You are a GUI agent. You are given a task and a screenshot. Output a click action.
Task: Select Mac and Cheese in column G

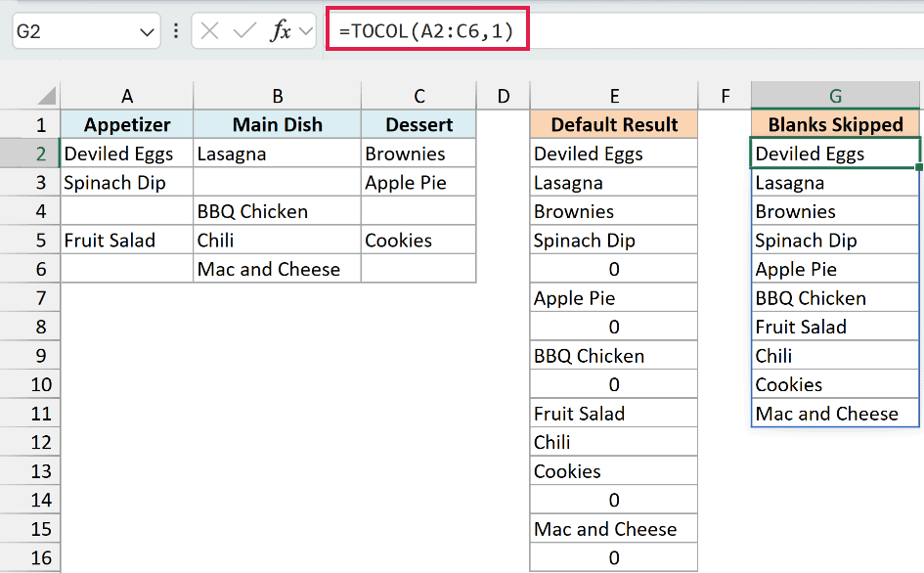click(835, 414)
